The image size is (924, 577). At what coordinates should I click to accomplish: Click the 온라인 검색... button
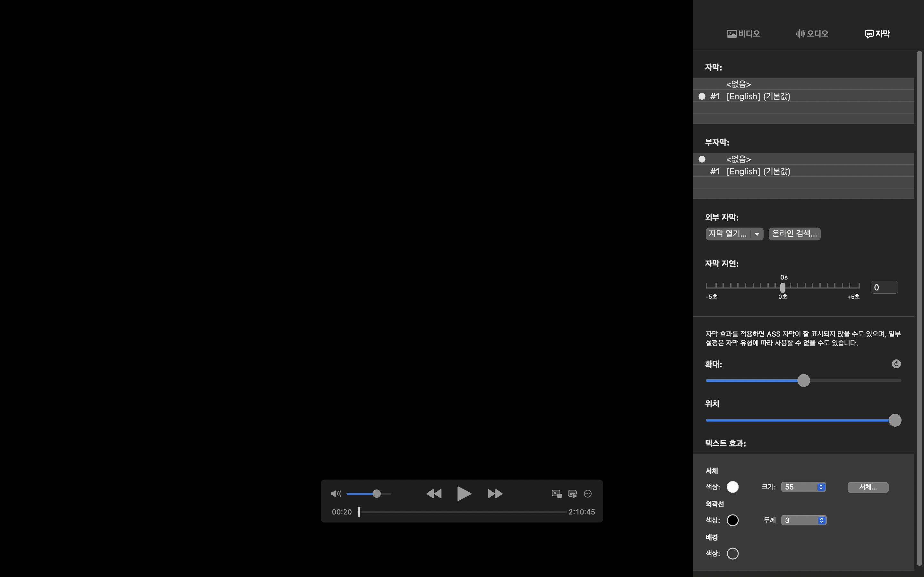tap(794, 234)
